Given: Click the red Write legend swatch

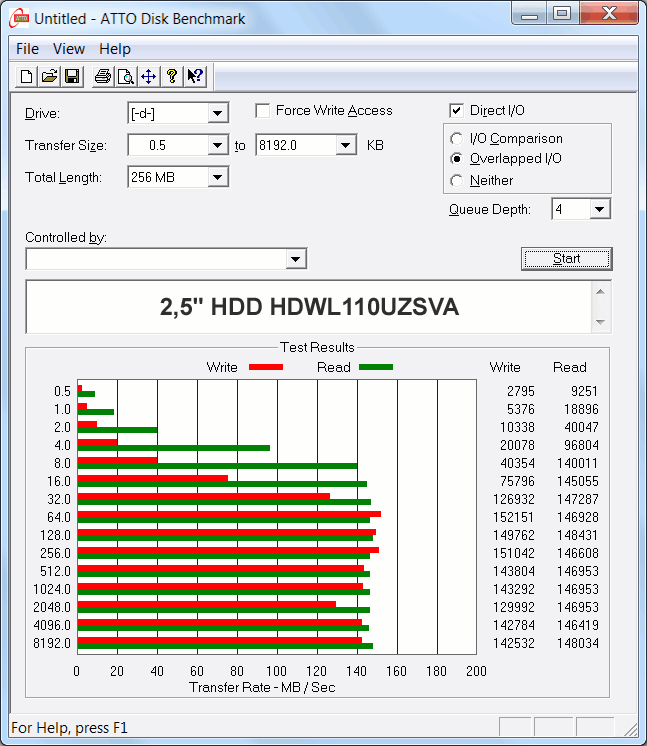Looking at the screenshot, I should coord(266,367).
